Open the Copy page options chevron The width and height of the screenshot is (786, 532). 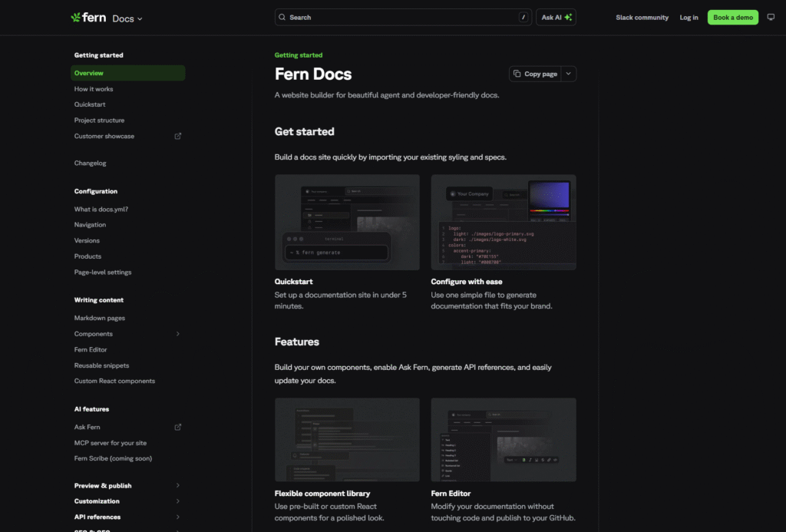pos(568,74)
